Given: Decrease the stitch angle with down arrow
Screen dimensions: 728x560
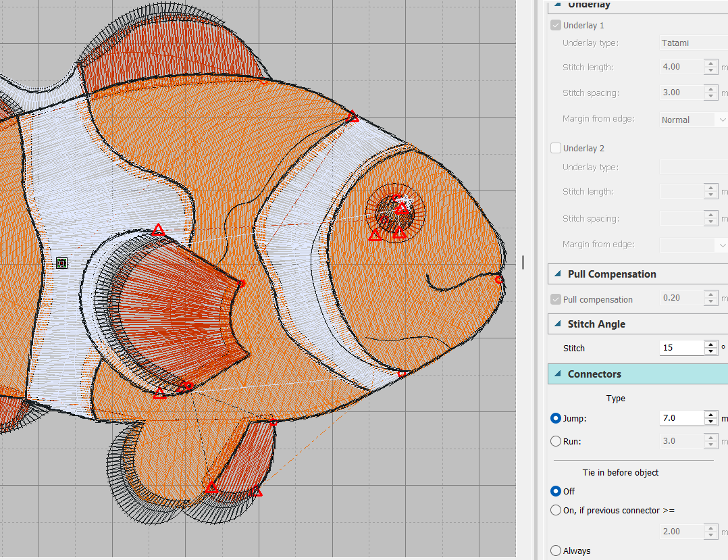Looking at the screenshot, I should 711,351.
